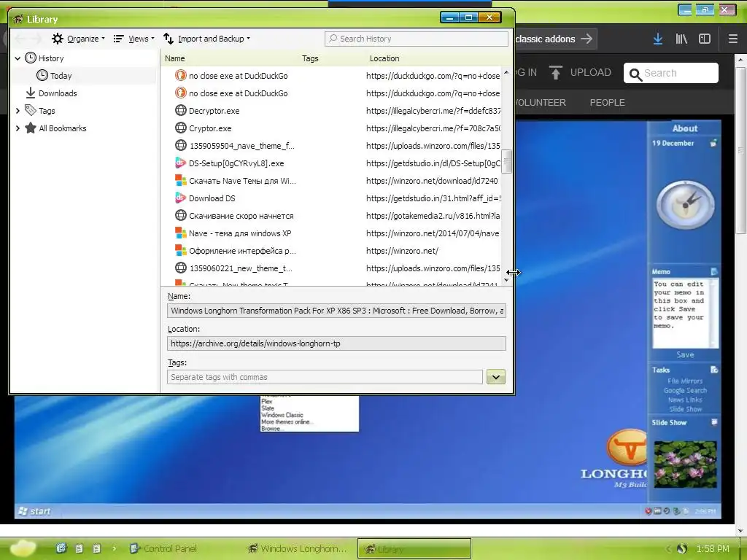Open the browser hamburger menu
The image size is (747, 560).
point(733,39)
